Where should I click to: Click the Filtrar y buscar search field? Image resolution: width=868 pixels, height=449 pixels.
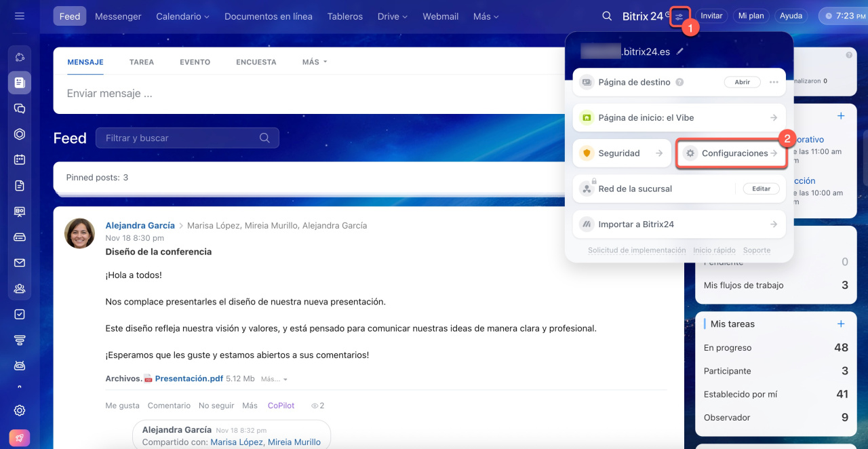(181, 138)
